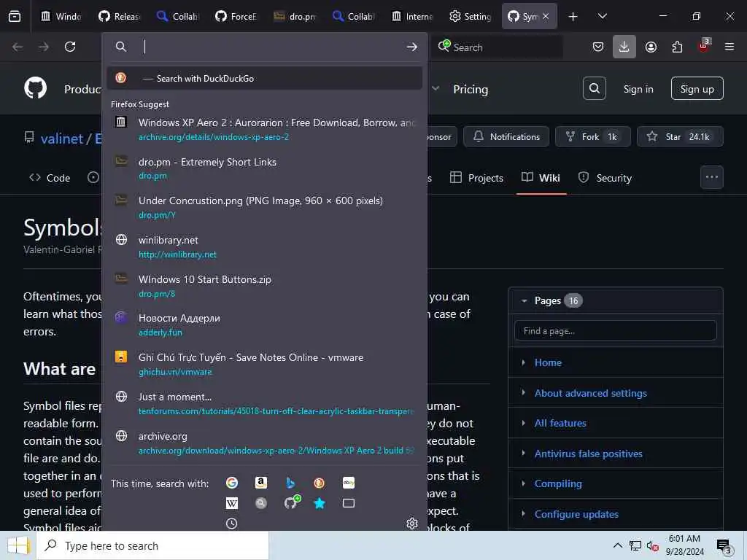Click the Go arrow in the address bar
The height and width of the screenshot is (560, 747).
coord(412,47)
